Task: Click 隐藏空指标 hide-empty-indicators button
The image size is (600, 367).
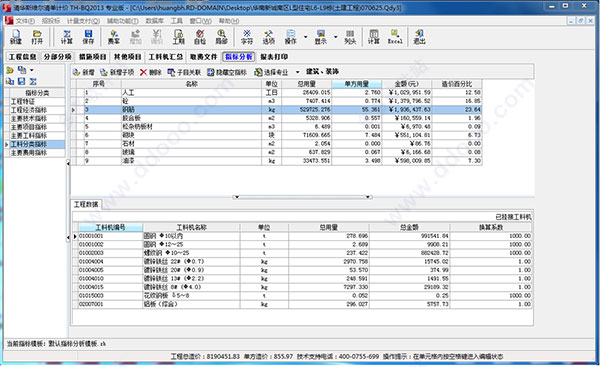Action: (x=227, y=72)
